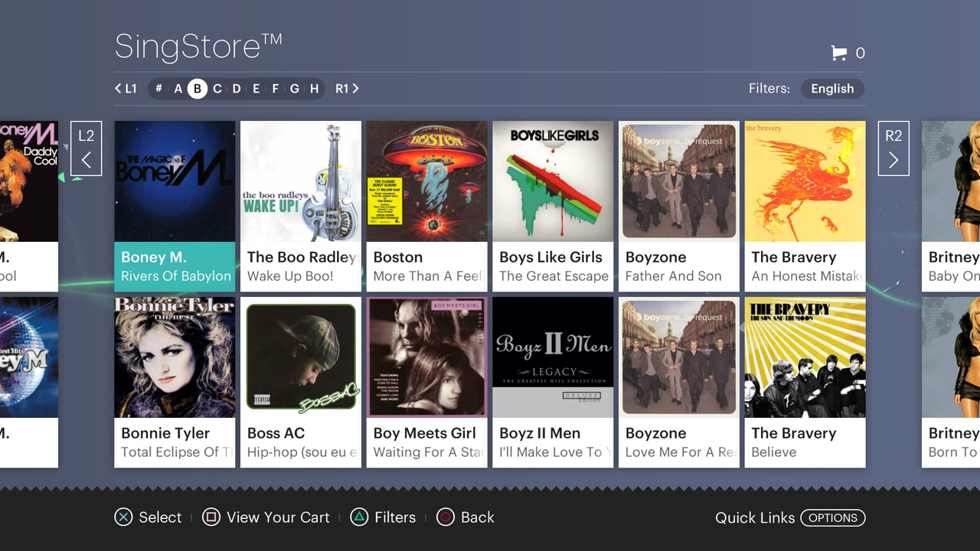Click the square View Your Cart icon
The height and width of the screenshot is (551, 980).
211,517
